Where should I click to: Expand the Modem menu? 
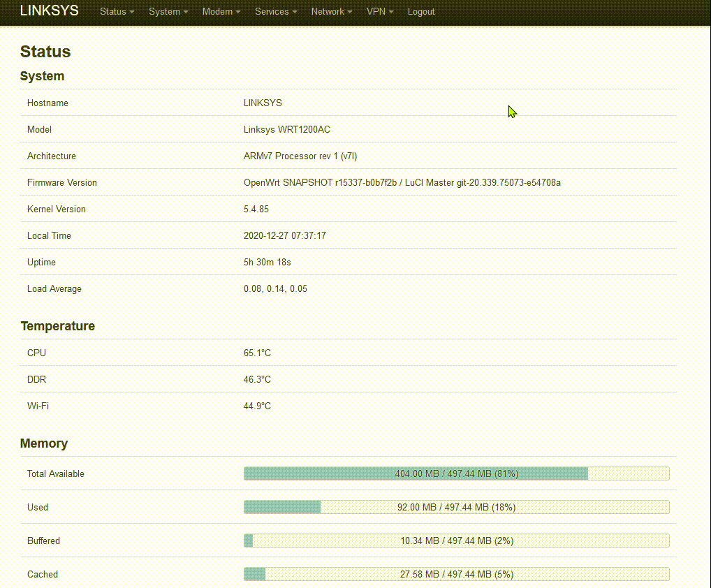click(x=221, y=12)
